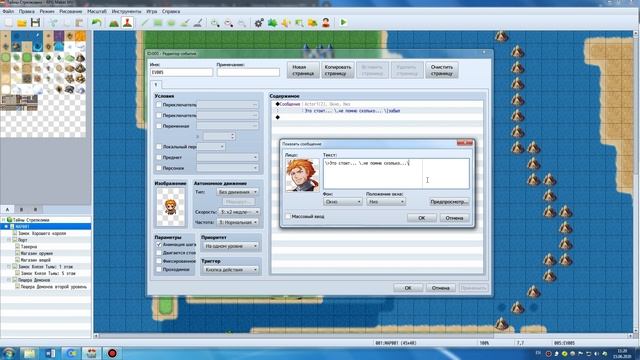Open the Фон dropdown in message dialog
Screen dimensions: 640x360
[342, 202]
